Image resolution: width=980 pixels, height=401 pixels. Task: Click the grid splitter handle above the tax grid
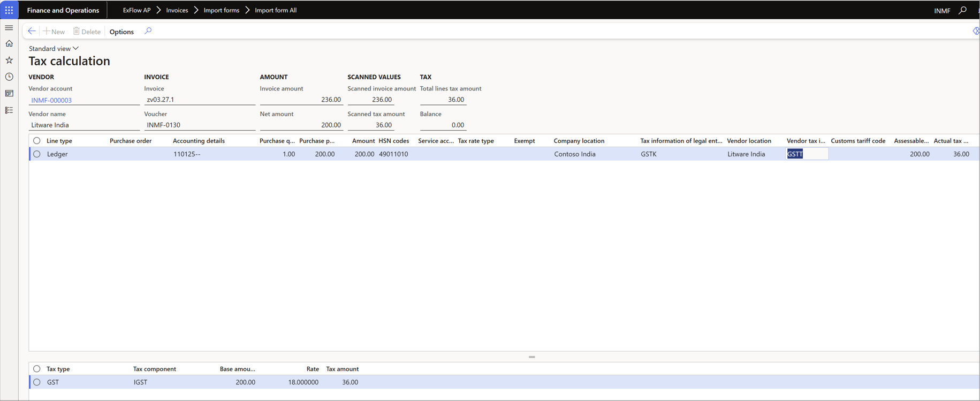point(532,357)
